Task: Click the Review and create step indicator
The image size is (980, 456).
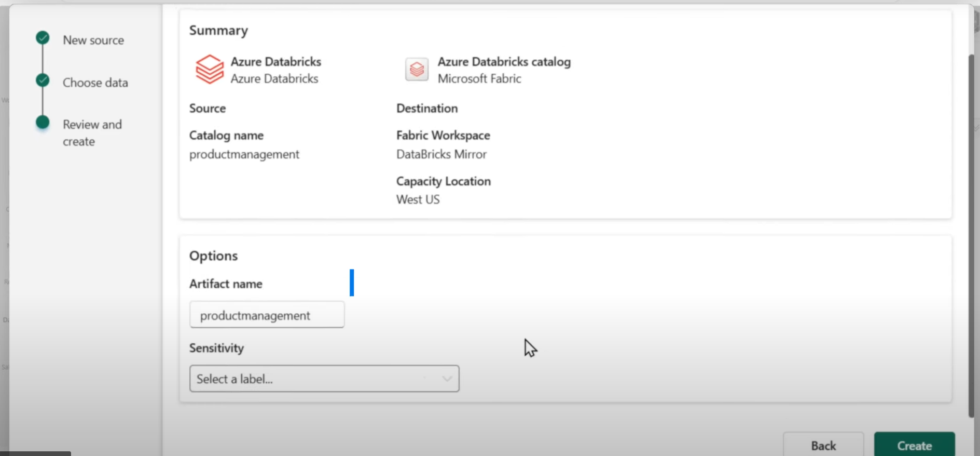Action: point(43,123)
